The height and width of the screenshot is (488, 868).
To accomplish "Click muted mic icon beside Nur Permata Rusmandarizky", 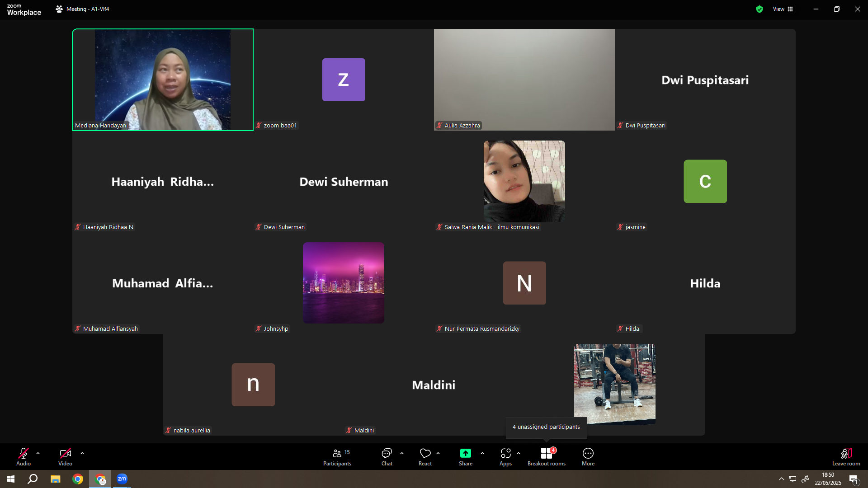I will 439,329.
